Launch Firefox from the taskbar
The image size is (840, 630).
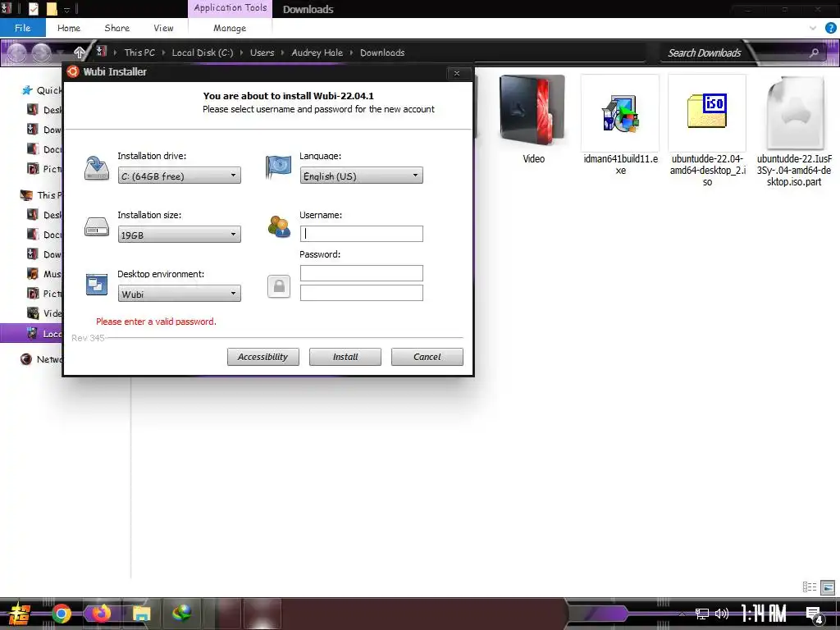[x=101, y=614]
